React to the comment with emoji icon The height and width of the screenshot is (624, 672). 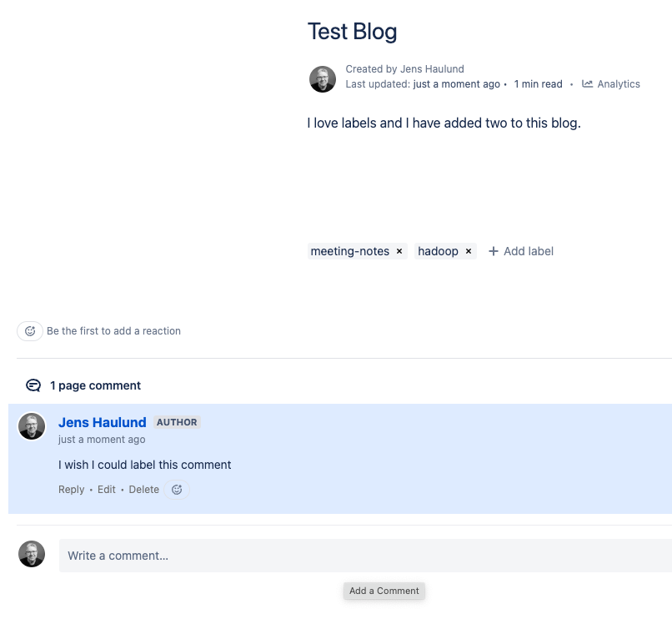(x=177, y=490)
